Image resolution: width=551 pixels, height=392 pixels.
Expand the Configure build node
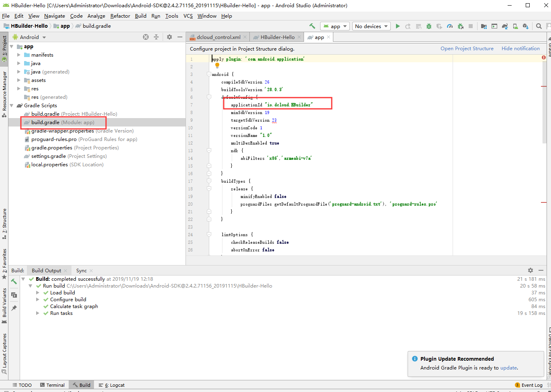[38, 300]
